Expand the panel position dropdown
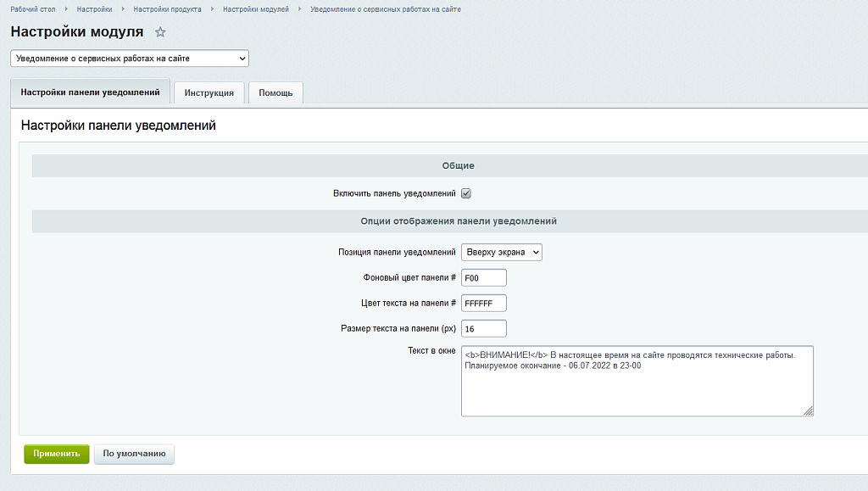868x491 pixels. pyautogui.click(x=502, y=252)
